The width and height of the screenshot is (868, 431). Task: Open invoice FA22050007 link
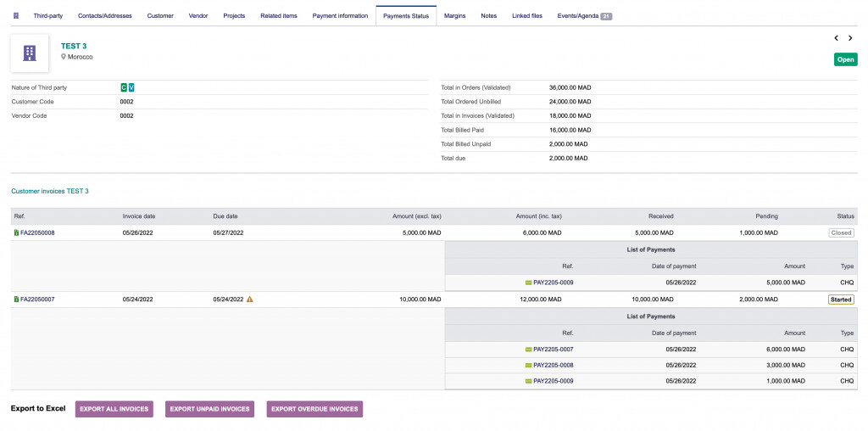click(x=37, y=299)
